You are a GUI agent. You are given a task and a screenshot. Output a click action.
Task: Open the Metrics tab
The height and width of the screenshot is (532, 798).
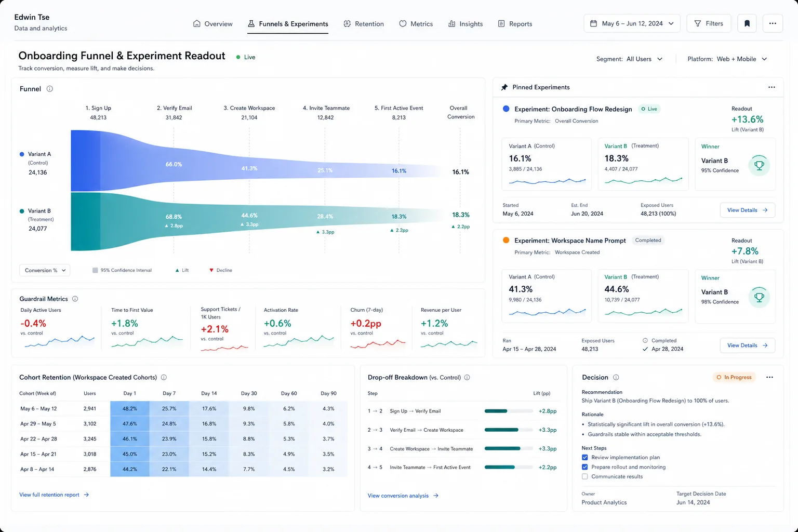pyautogui.click(x=416, y=24)
